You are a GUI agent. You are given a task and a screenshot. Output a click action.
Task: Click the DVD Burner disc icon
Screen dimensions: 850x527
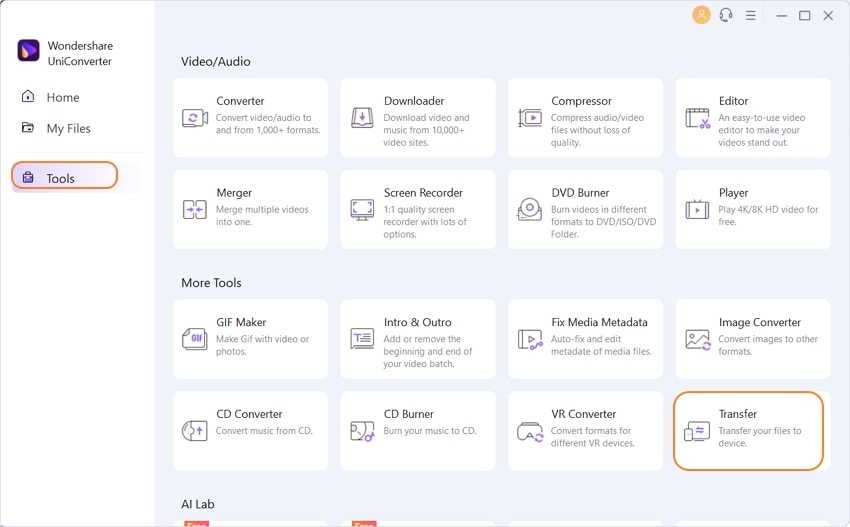click(530, 209)
